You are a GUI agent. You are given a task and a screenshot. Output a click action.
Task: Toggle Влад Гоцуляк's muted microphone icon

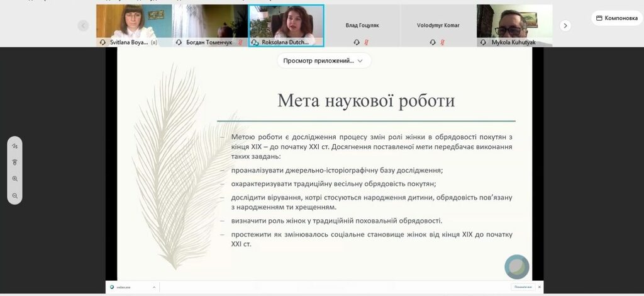pyautogui.click(x=366, y=42)
